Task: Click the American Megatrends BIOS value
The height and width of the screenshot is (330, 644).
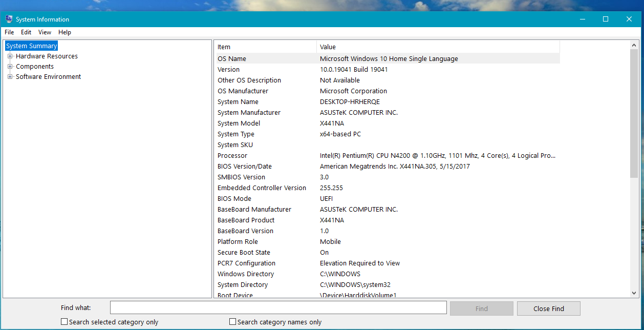Action: [395, 166]
